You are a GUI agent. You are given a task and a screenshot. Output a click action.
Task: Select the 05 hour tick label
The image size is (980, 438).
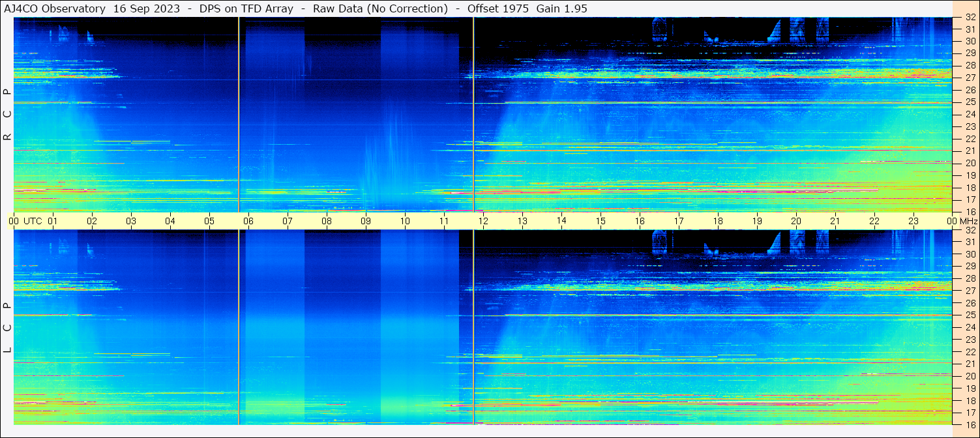[x=209, y=221]
